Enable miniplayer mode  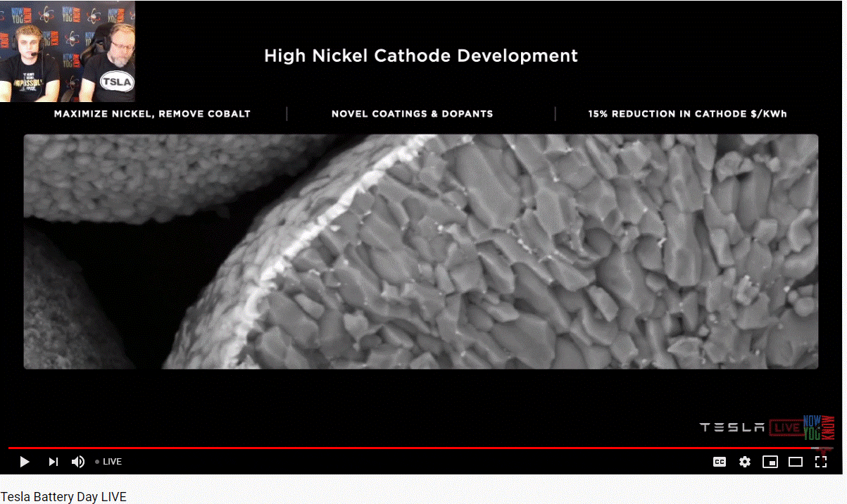pos(770,462)
